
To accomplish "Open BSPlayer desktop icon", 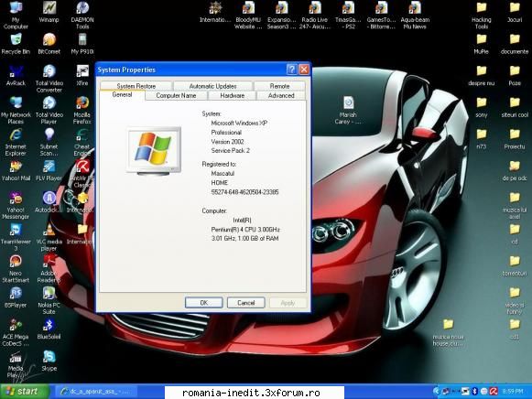I will (x=16, y=297).
